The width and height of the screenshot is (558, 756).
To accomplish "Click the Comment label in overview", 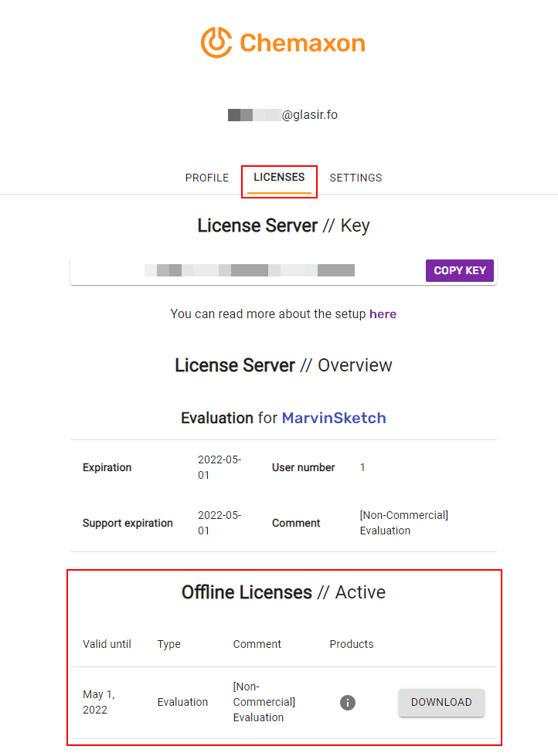I will (296, 523).
